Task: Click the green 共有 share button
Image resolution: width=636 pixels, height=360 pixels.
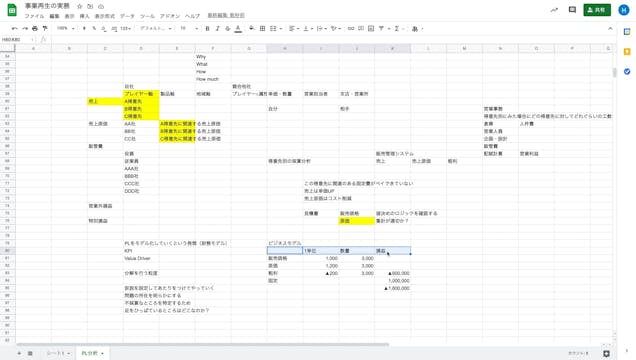Action: coord(597,10)
